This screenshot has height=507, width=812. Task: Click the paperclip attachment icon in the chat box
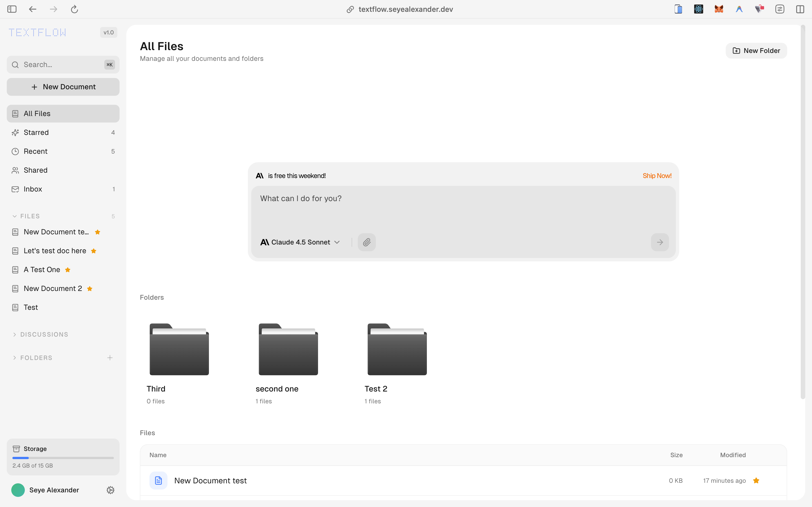367,242
